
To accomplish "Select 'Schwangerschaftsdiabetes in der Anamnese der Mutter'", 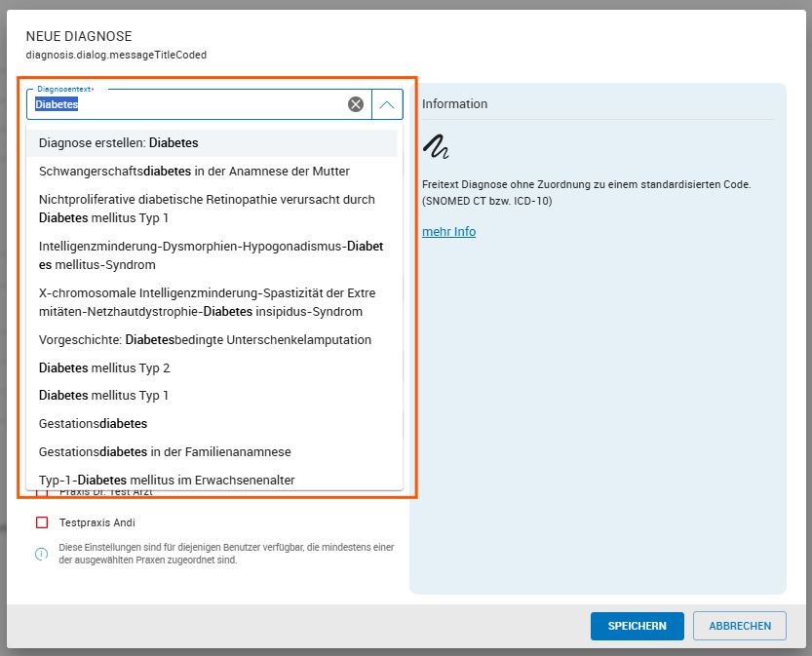I will pyautogui.click(x=195, y=171).
